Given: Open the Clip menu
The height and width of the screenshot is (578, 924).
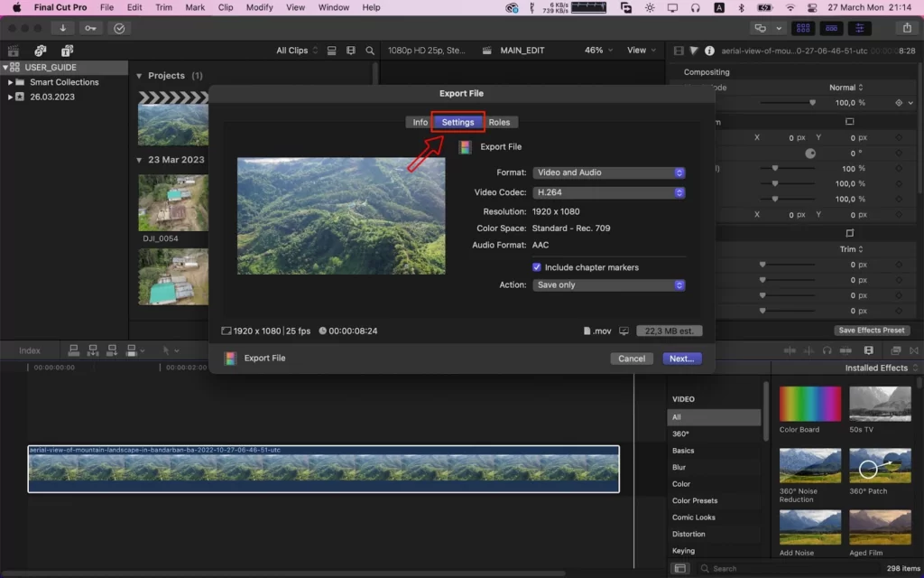Looking at the screenshot, I should (225, 7).
